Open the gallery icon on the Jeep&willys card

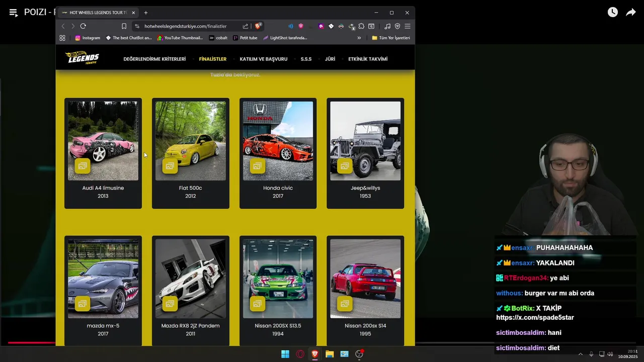345,166
